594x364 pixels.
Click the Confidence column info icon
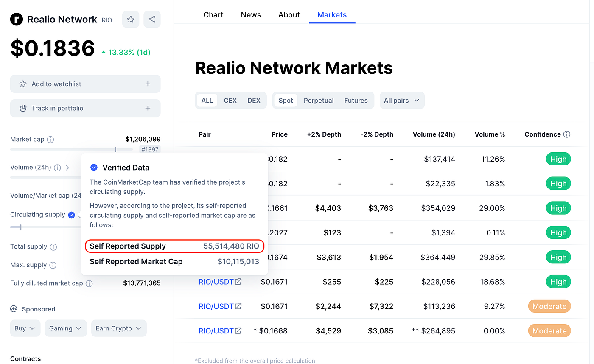pos(567,134)
